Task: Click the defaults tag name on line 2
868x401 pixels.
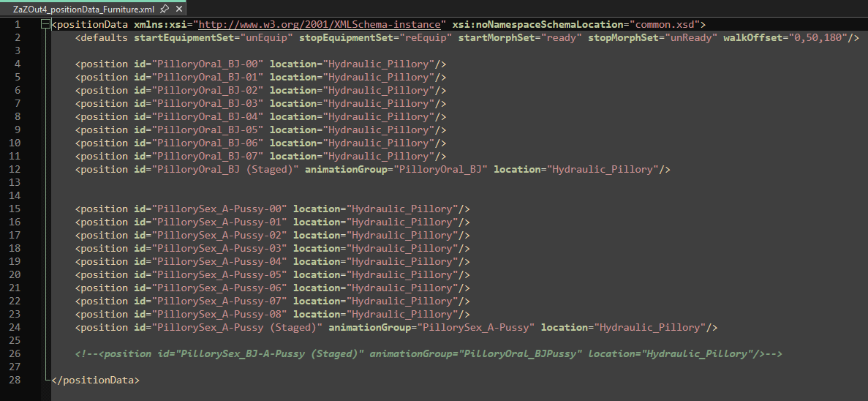Action: [x=104, y=37]
